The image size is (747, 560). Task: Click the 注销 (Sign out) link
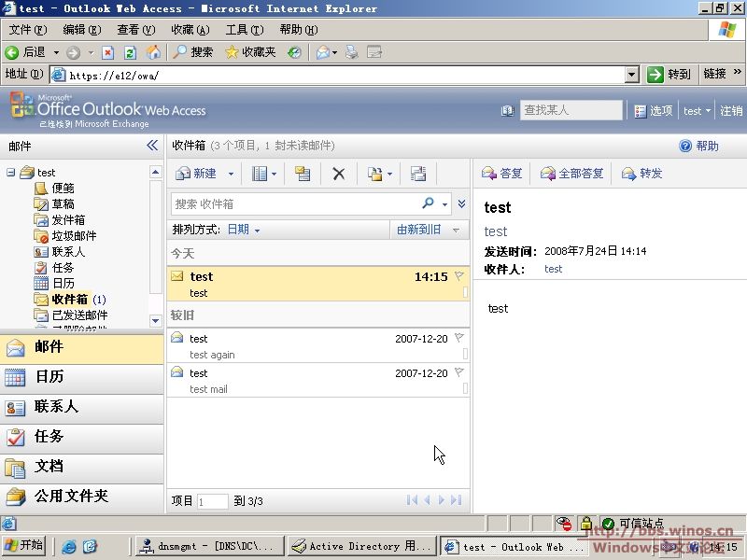pyautogui.click(x=731, y=110)
